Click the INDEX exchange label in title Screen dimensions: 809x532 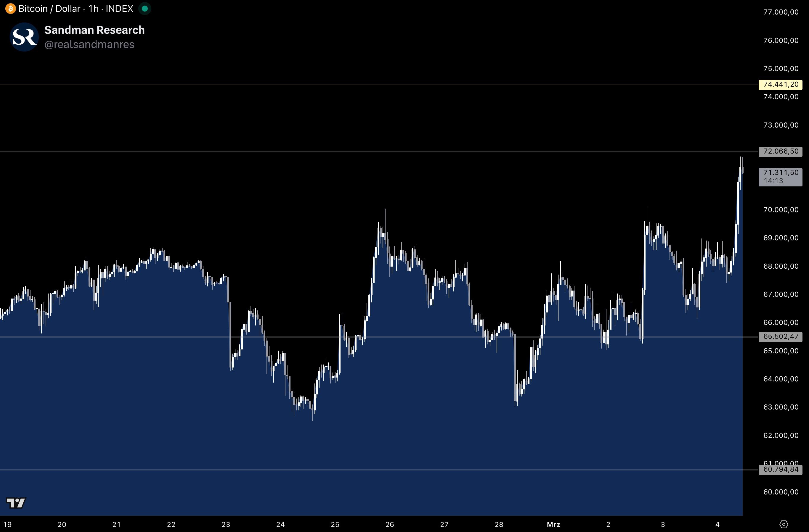[x=119, y=9]
